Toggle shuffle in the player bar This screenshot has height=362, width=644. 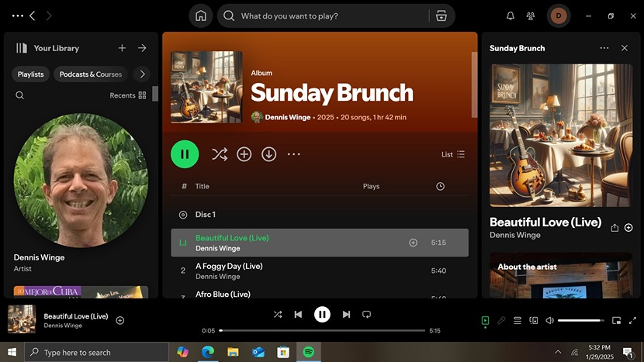(278, 315)
